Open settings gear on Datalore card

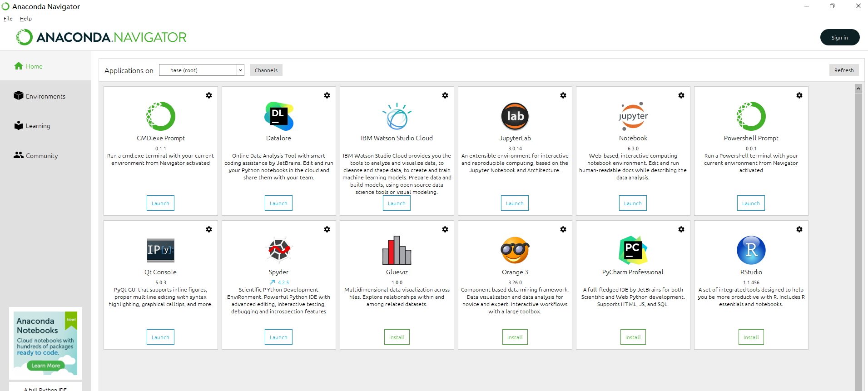tap(327, 95)
